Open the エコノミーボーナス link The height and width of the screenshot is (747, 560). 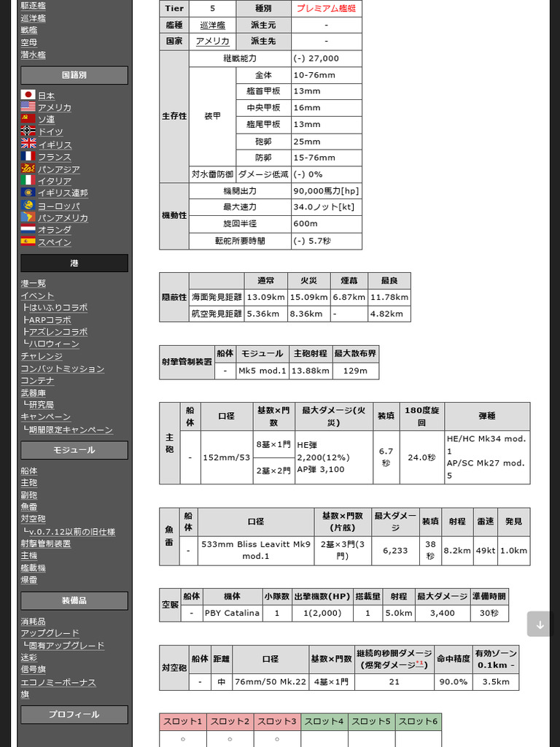(x=58, y=682)
